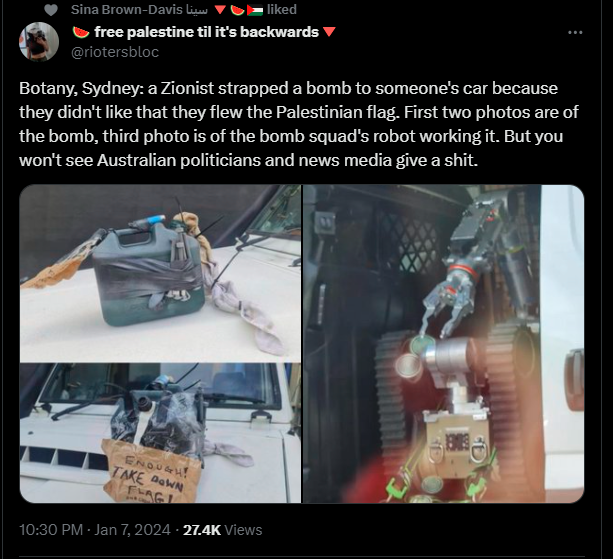Viewport: 613px width, 559px height.
Task: Click the red triangle in liked line
Action: [220, 10]
